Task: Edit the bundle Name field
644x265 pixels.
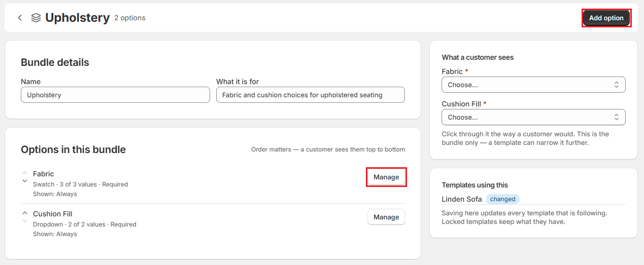Action: 115,95
